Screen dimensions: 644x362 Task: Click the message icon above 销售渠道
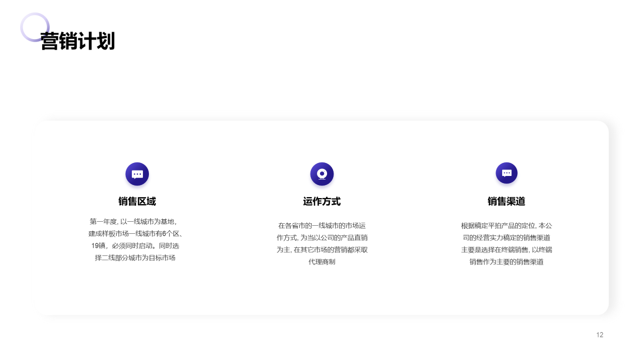pyautogui.click(x=507, y=173)
